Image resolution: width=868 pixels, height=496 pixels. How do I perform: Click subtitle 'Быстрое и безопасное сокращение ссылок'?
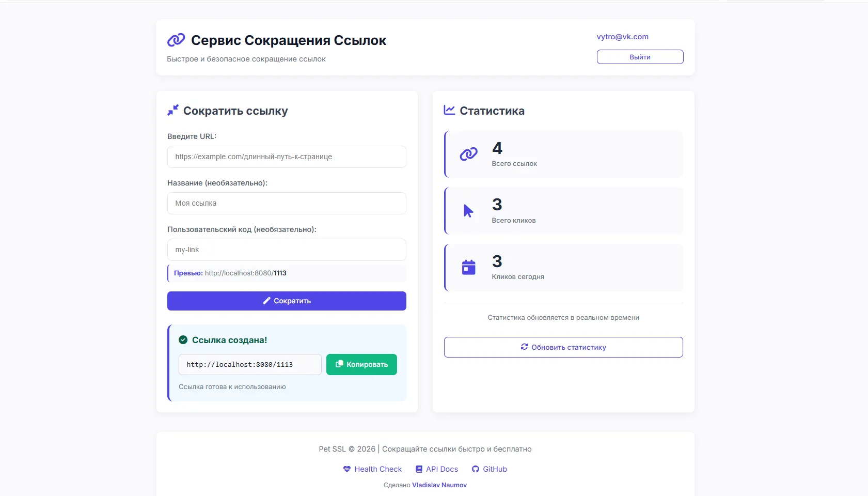tap(246, 59)
